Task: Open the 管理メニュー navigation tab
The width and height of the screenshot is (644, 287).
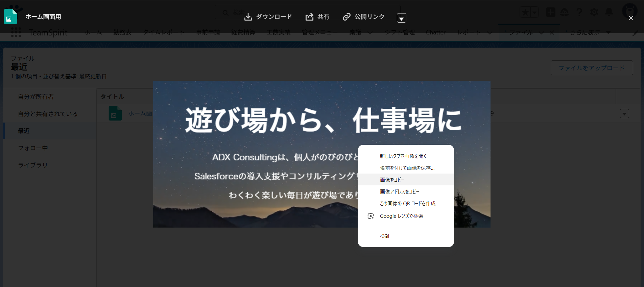Action: coord(320,32)
